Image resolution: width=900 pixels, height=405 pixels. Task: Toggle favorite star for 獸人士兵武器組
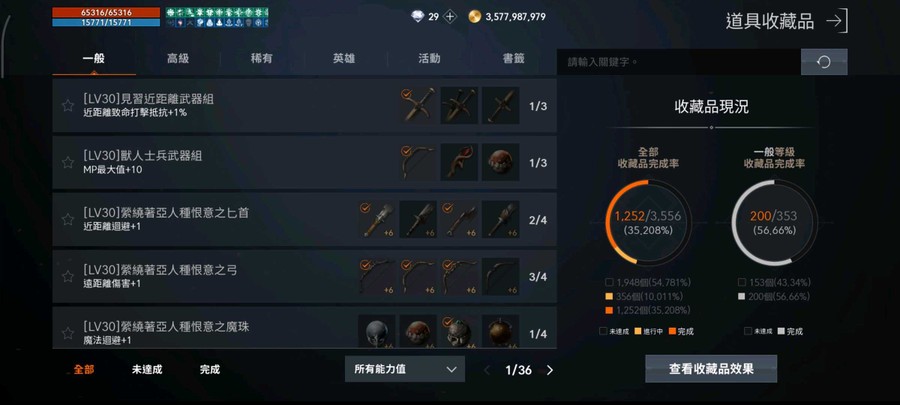[x=68, y=162]
